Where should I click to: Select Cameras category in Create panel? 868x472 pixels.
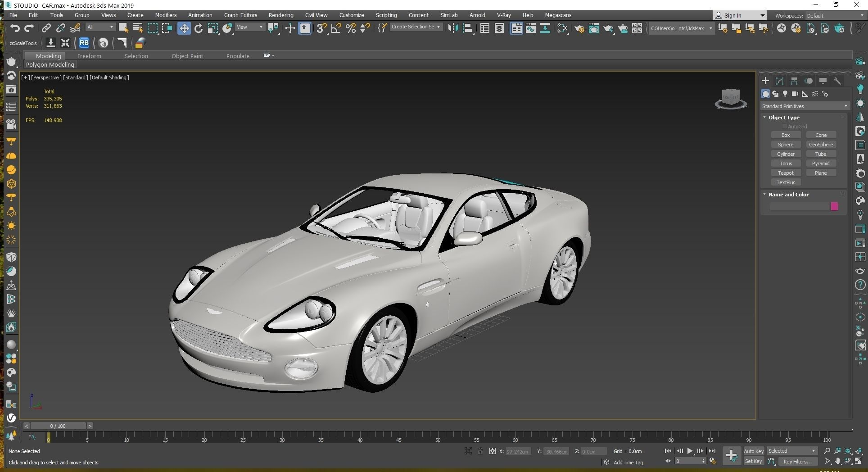[x=795, y=94]
